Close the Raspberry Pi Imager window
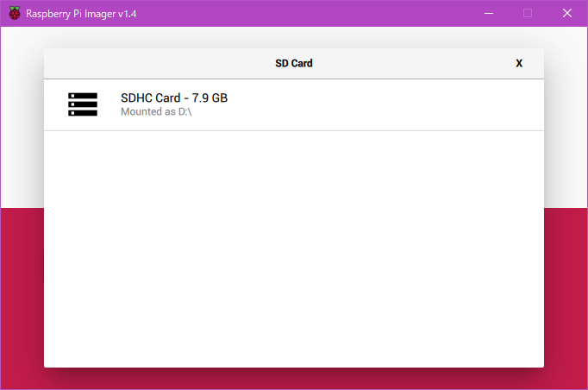Screen dimensions: 588x390 (x=567, y=13)
